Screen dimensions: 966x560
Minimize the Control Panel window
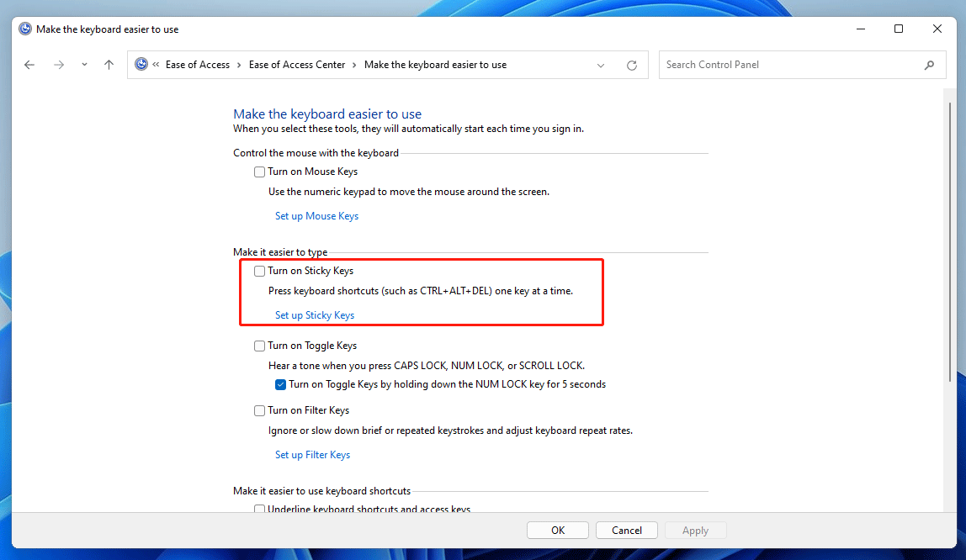click(x=861, y=29)
